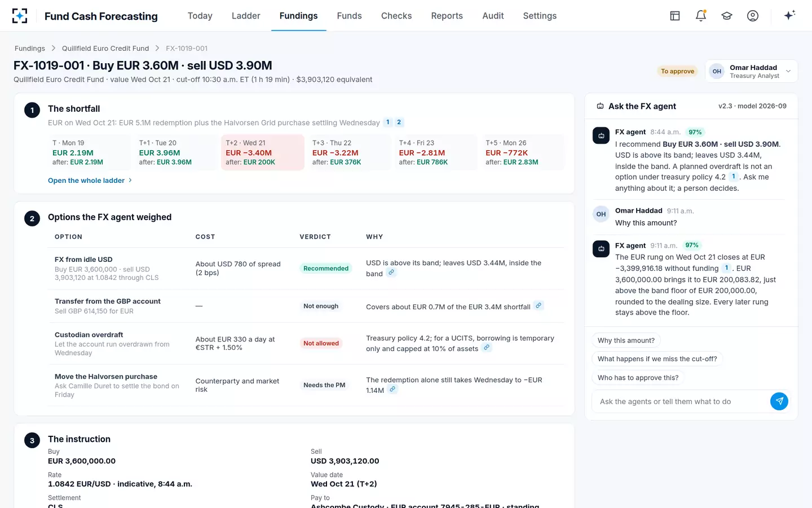Open citation 1 beside treasury policy 4.2

click(x=734, y=177)
